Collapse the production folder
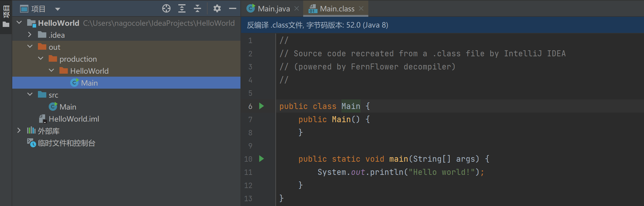Screen dimensions: 644x206 (41, 59)
